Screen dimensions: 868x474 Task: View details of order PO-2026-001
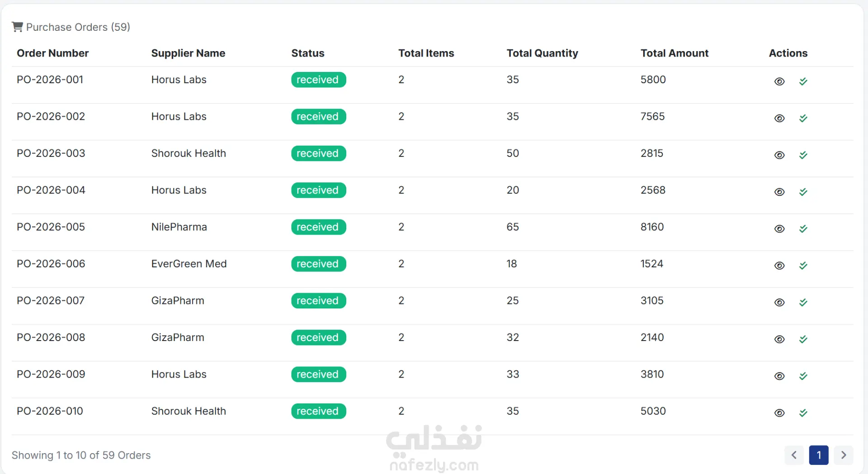pyautogui.click(x=779, y=81)
